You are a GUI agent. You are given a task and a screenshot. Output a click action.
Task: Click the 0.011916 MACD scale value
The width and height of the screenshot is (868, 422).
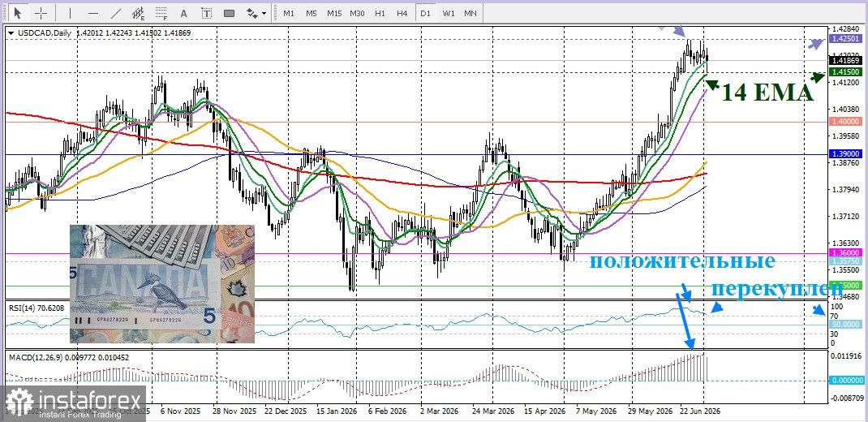pyautogui.click(x=844, y=356)
